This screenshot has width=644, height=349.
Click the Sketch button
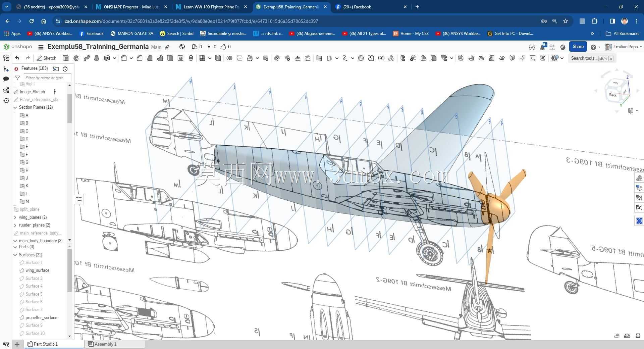tap(47, 58)
